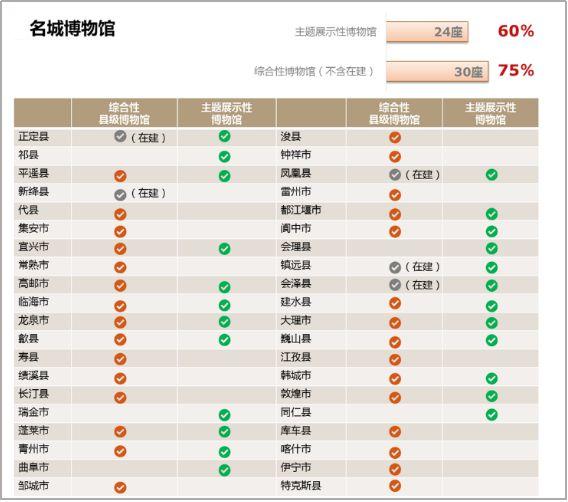The height and width of the screenshot is (502, 568).
Task: Click the green check in 歙县 row
Action: pyautogui.click(x=225, y=340)
